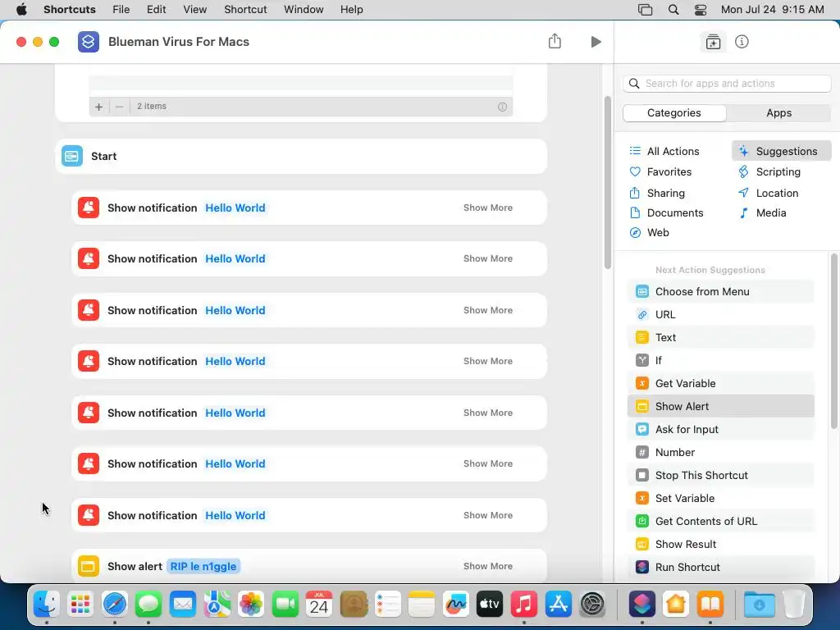Focus the Search for apps and actions field
840x630 pixels.
point(727,84)
